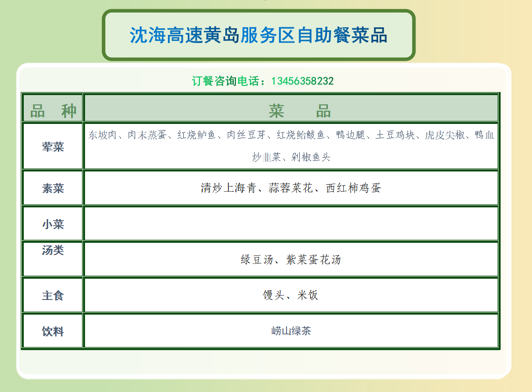Select the 饮料 category cell
532x392 pixels.
tap(53, 331)
